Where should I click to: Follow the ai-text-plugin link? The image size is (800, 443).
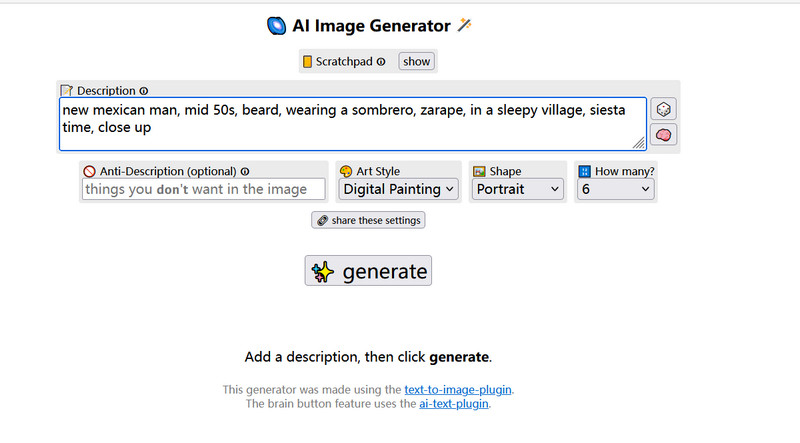pos(455,404)
